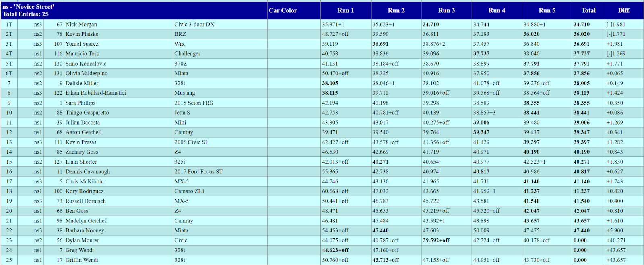Image resolution: width=644 pixels, height=265 pixels.
Task: Click Kevin Plaiske's Run 1 time 48.727+off
Action: (335, 34)
